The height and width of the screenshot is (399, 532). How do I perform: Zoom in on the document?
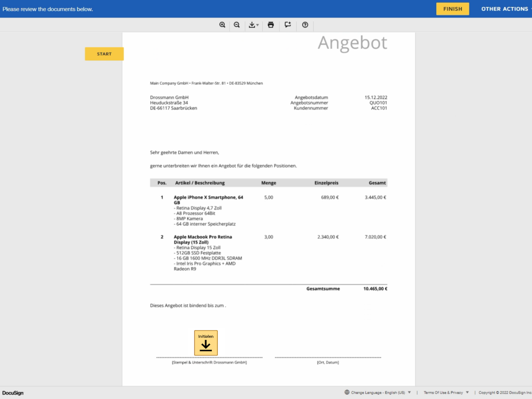pos(222,25)
